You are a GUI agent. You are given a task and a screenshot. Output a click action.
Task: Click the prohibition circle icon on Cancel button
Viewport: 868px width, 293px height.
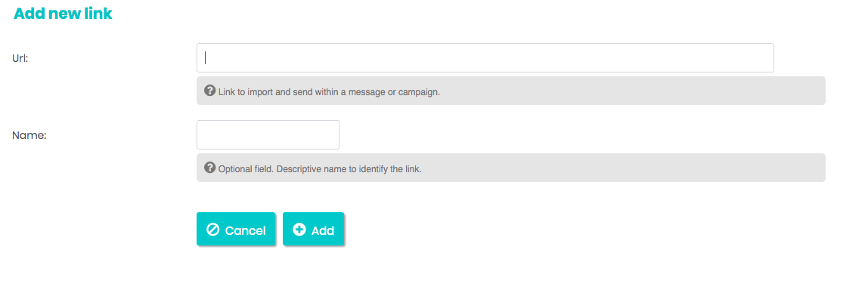(x=212, y=230)
